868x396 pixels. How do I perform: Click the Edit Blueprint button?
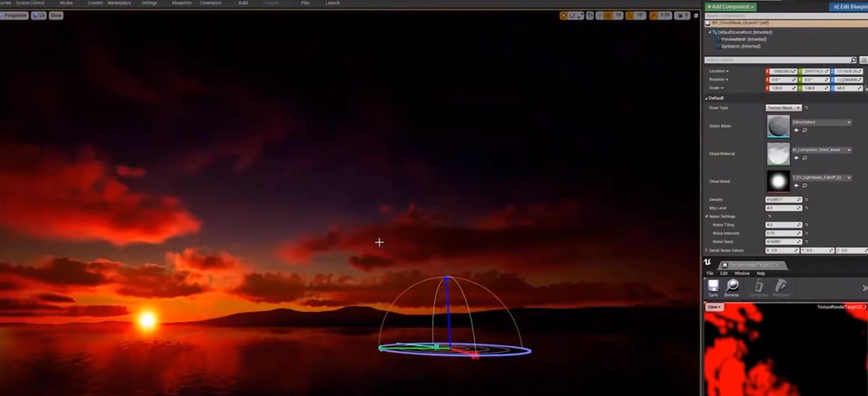tap(850, 7)
